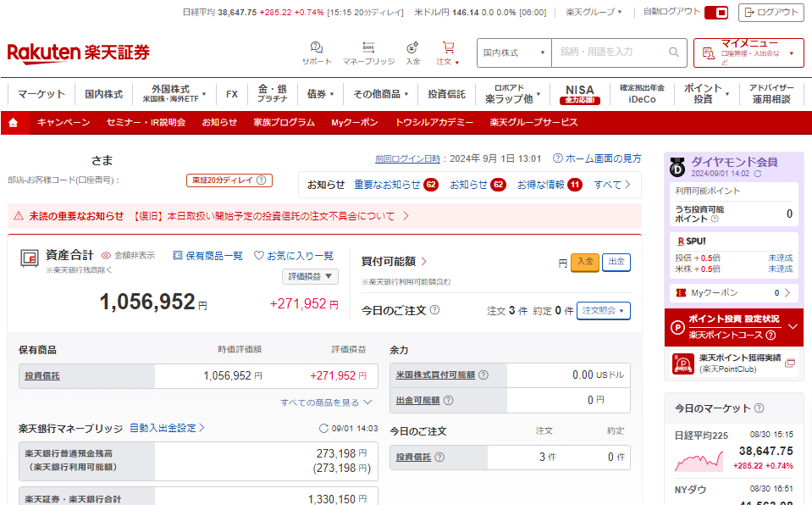The image size is (812, 505).
Task: Open the 楽天グループサービス tab
Action: pyautogui.click(x=534, y=122)
